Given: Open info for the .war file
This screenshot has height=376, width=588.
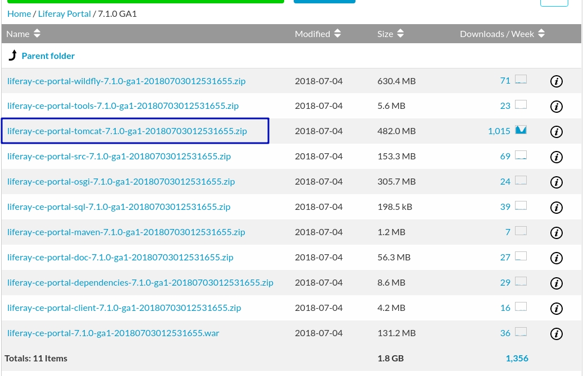Looking at the screenshot, I should [556, 334].
